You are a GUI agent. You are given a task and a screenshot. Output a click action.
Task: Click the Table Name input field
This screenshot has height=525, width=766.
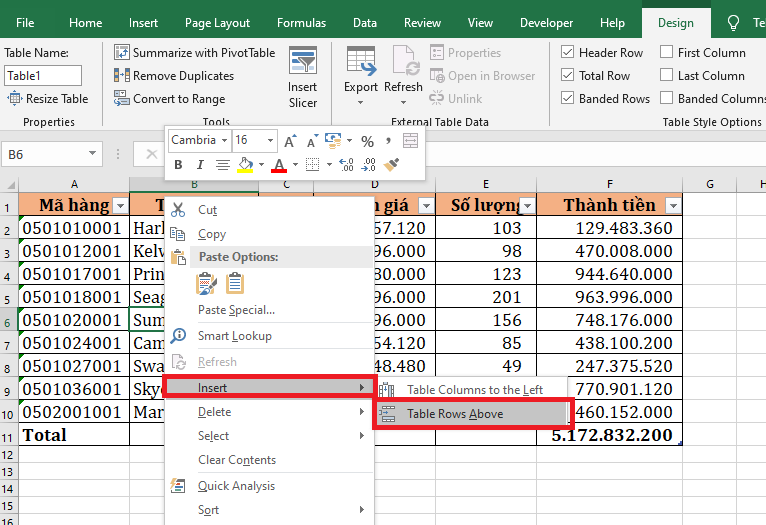point(42,76)
